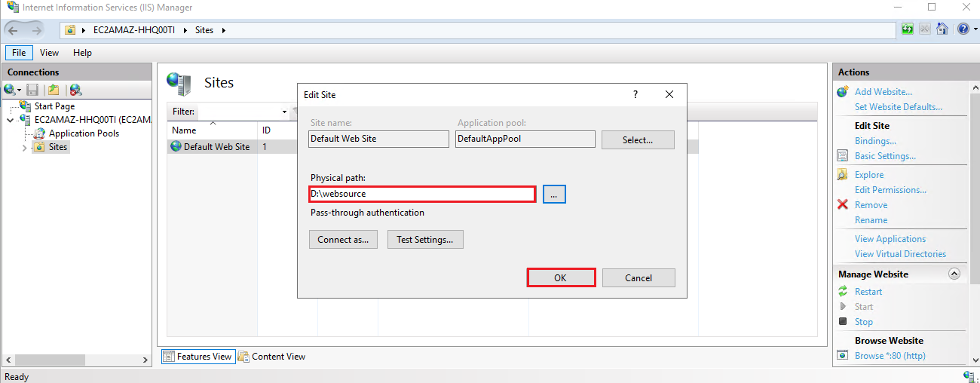980x383 pixels.
Task: Click the Bindings... link
Action: pos(875,141)
